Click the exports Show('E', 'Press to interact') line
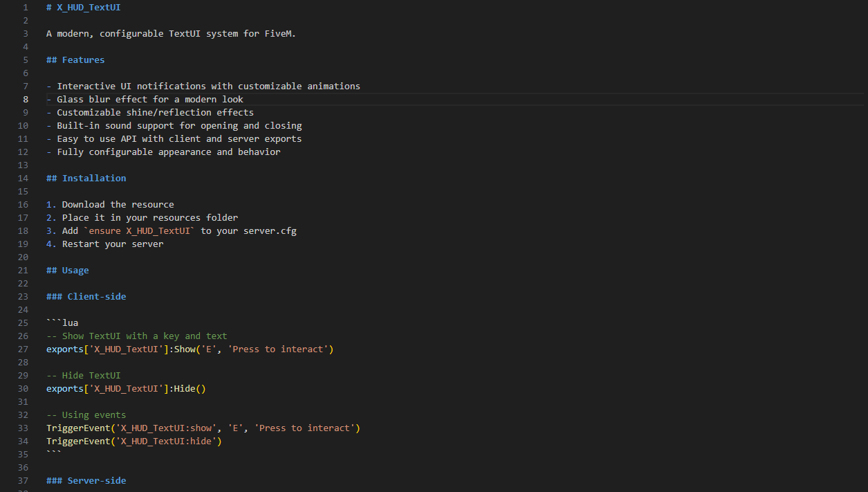 tap(190, 349)
